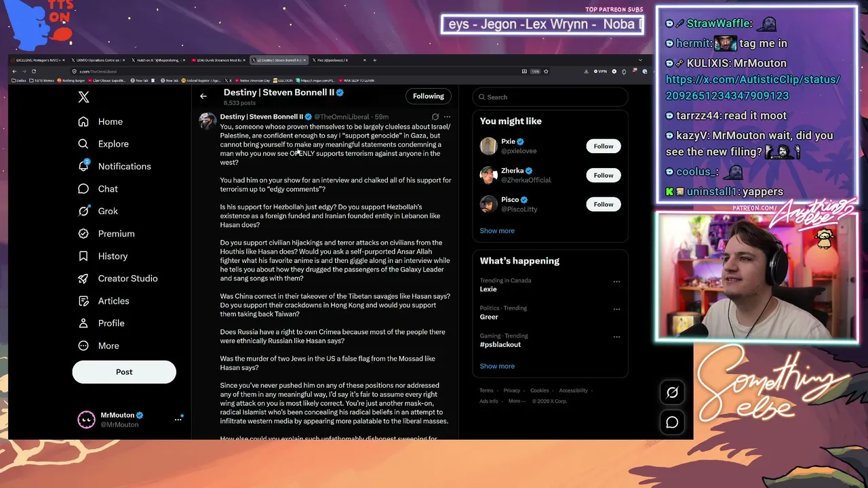Show more under You might like
This screenshot has width=868, height=488.
(497, 230)
